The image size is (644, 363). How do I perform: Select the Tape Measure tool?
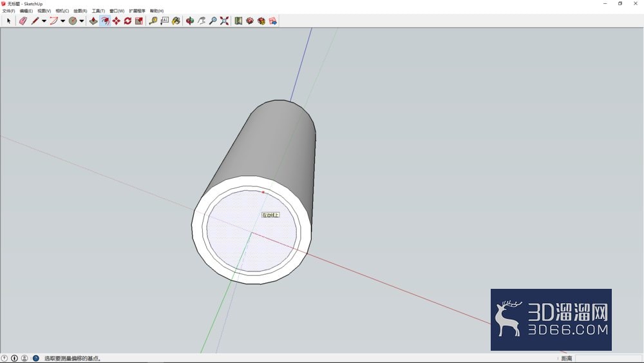[153, 21]
